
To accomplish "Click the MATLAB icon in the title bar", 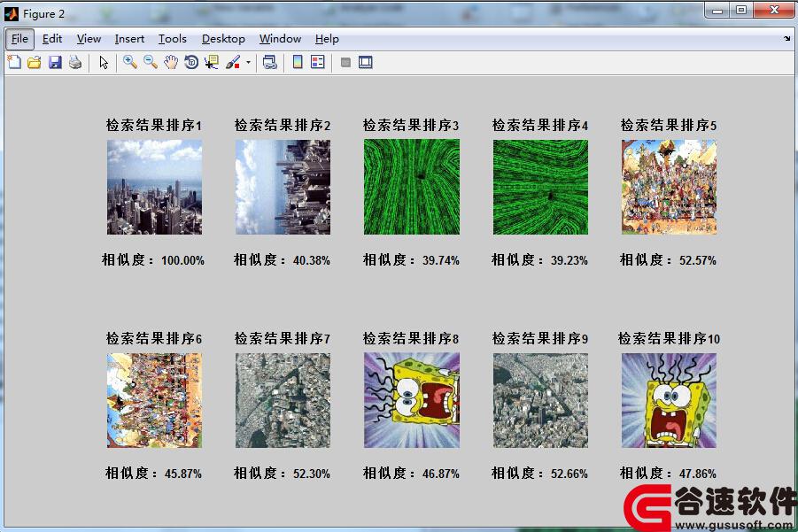I will pyautogui.click(x=12, y=14).
